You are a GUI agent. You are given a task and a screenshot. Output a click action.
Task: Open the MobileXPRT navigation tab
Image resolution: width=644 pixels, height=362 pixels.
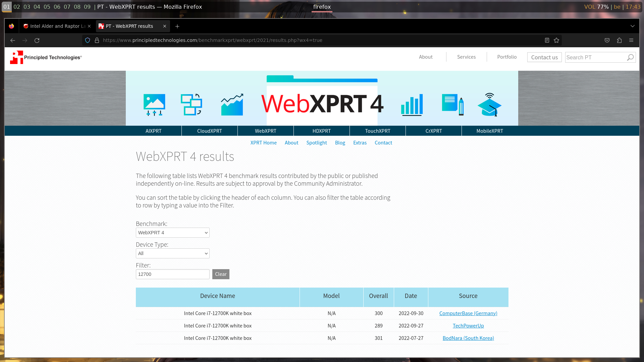pyautogui.click(x=490, y=131)
